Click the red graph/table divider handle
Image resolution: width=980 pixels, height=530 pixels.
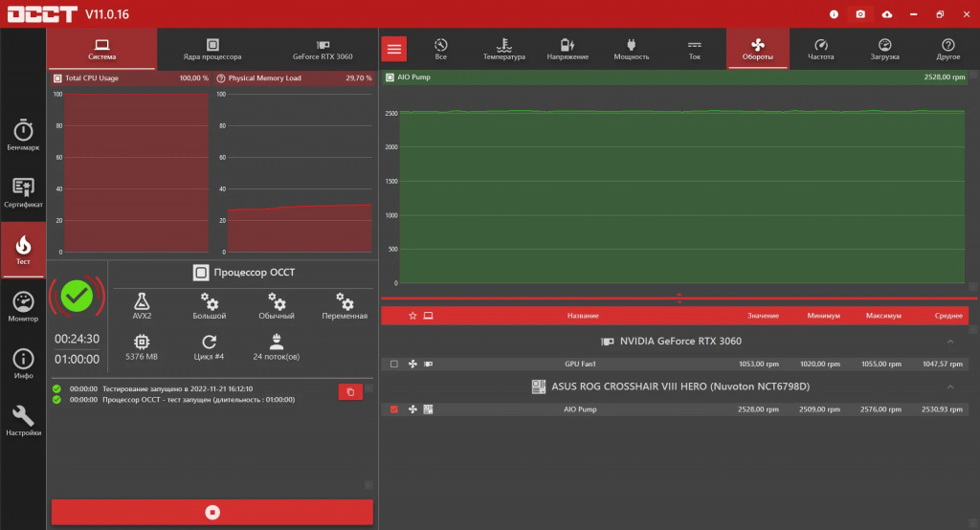(x=679, y=298)
